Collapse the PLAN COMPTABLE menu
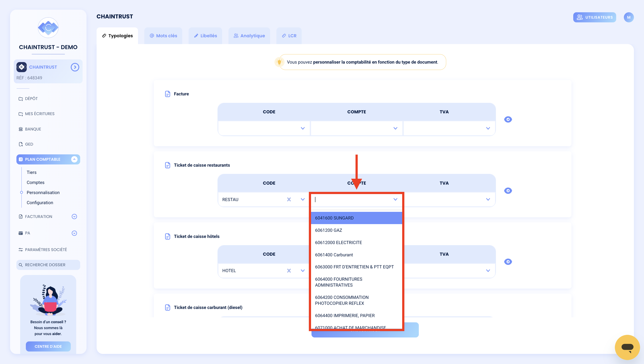This screenshot has width=644, height=364. point(74,159)
